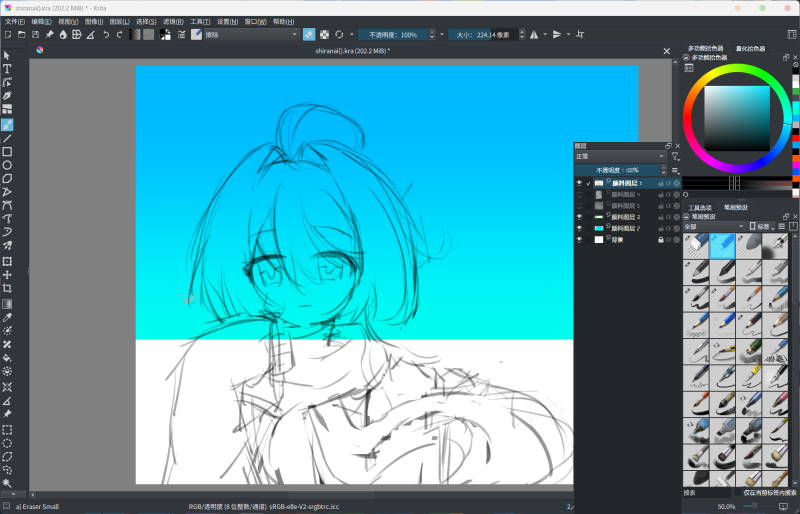This screenshot has width=800, height=514.
Task: Select the Move tool
Action: [7, 275]
